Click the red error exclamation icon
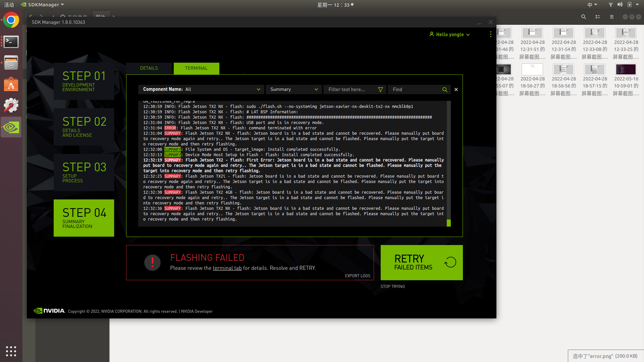The width and height of the screenshot is (644, 362). click(x=152, y=262)
